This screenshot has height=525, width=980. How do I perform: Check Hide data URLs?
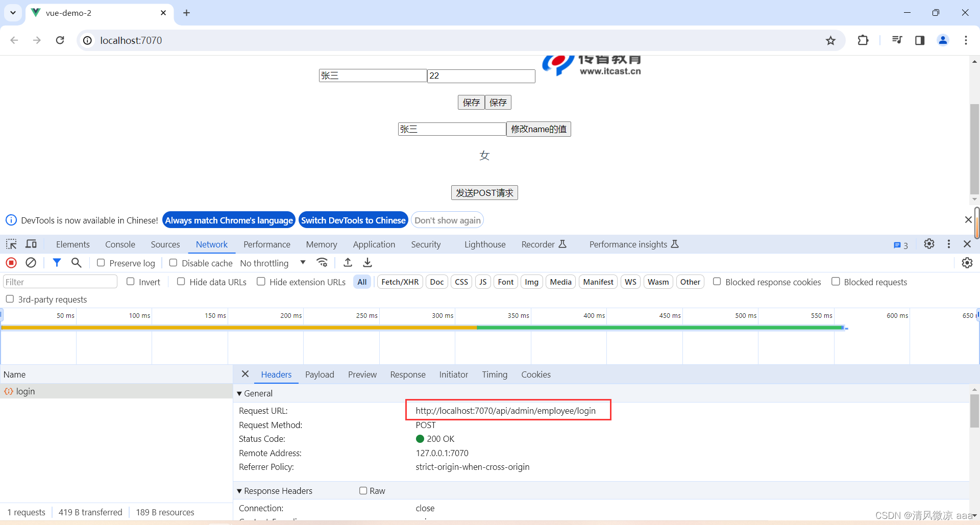pyautogui.click(x=181, y=282)
